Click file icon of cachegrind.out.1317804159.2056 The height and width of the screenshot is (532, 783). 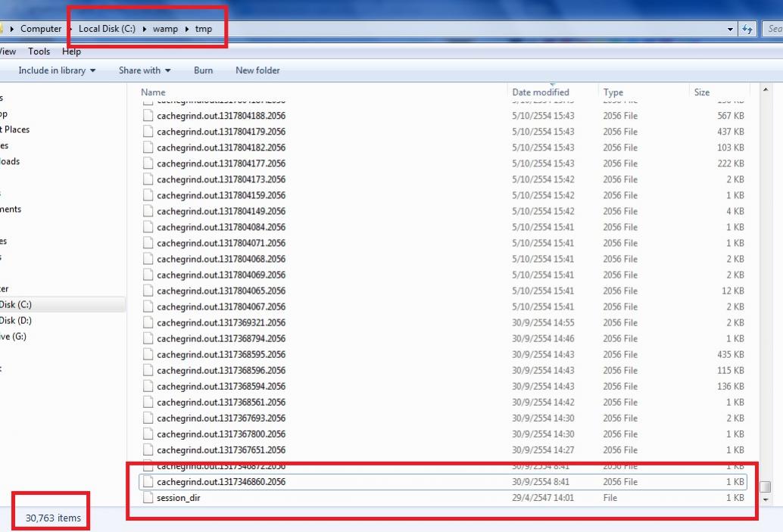click(x=148, y=195)
